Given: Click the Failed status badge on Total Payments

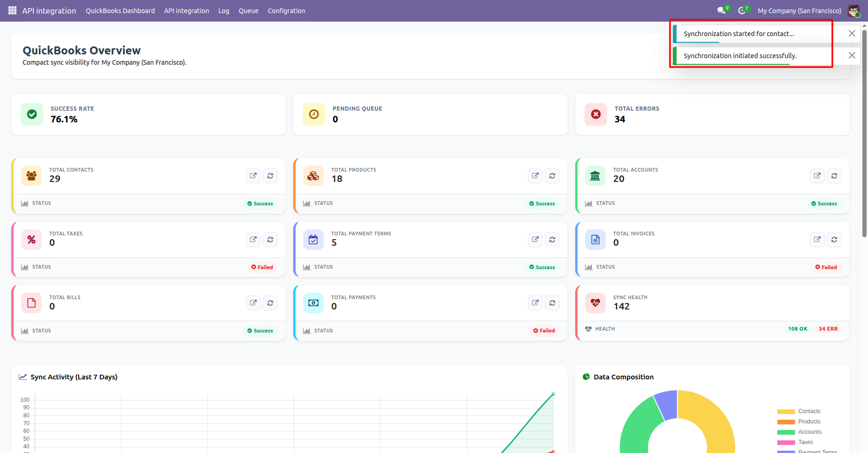Looking at the screenshot, I should tap(544, 331).
